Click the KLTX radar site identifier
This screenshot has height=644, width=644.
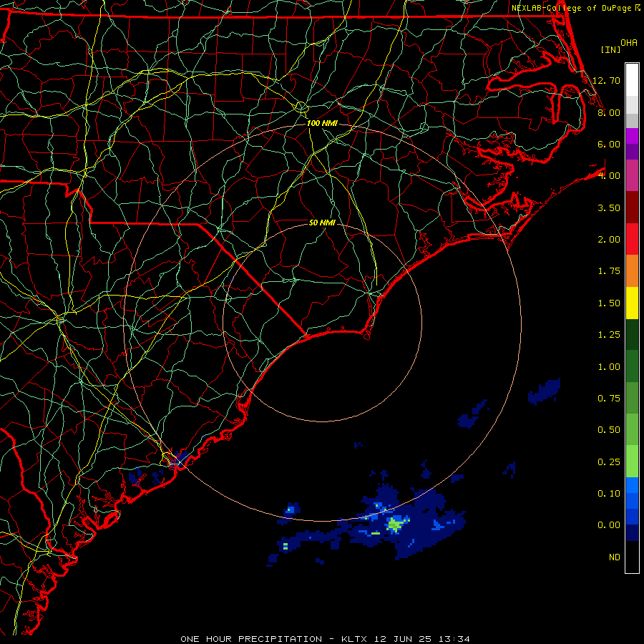pos(355,639)
